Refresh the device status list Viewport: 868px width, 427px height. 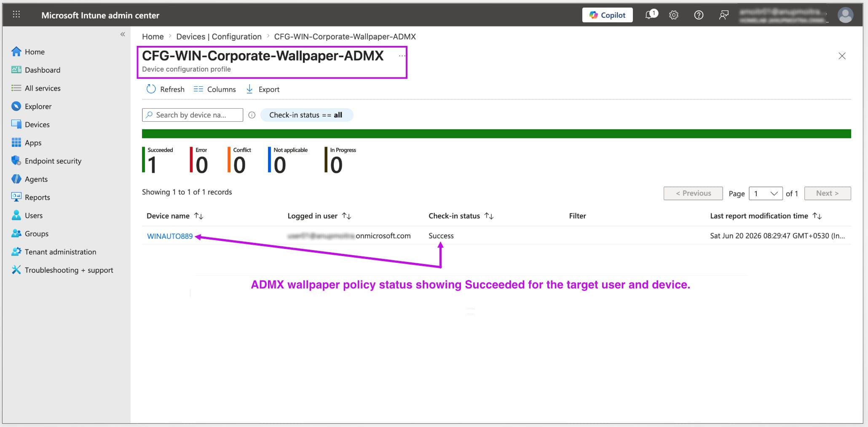165,89
